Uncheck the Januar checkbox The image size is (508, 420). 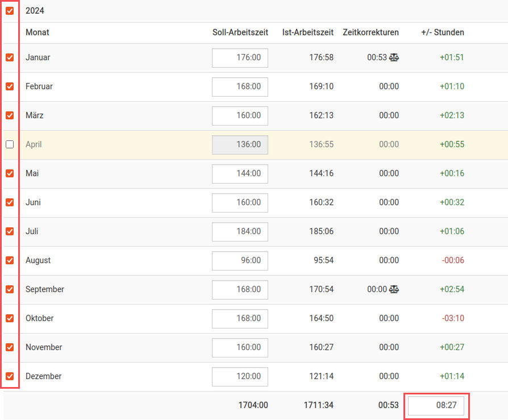[x=10, y=57]
